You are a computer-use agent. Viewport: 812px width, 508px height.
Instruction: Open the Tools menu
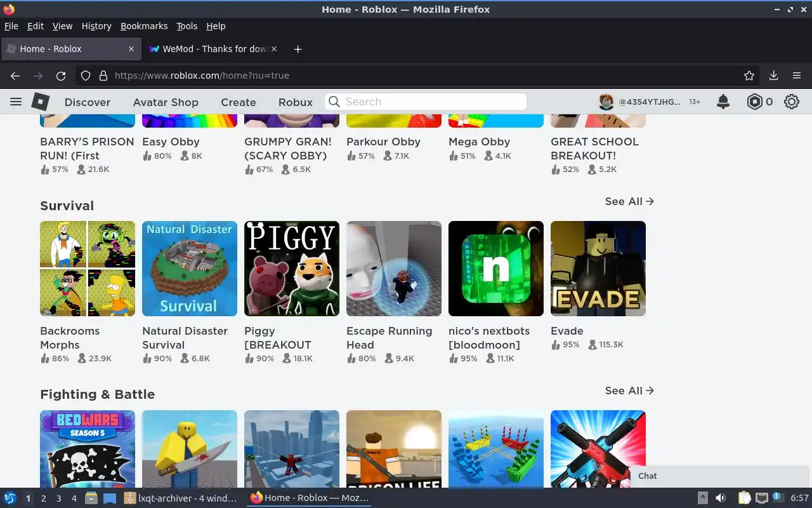[x=187, y=26]
